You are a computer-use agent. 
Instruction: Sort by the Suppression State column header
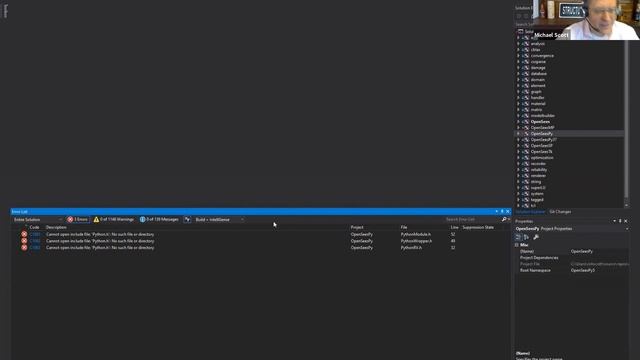pos(478,227)
